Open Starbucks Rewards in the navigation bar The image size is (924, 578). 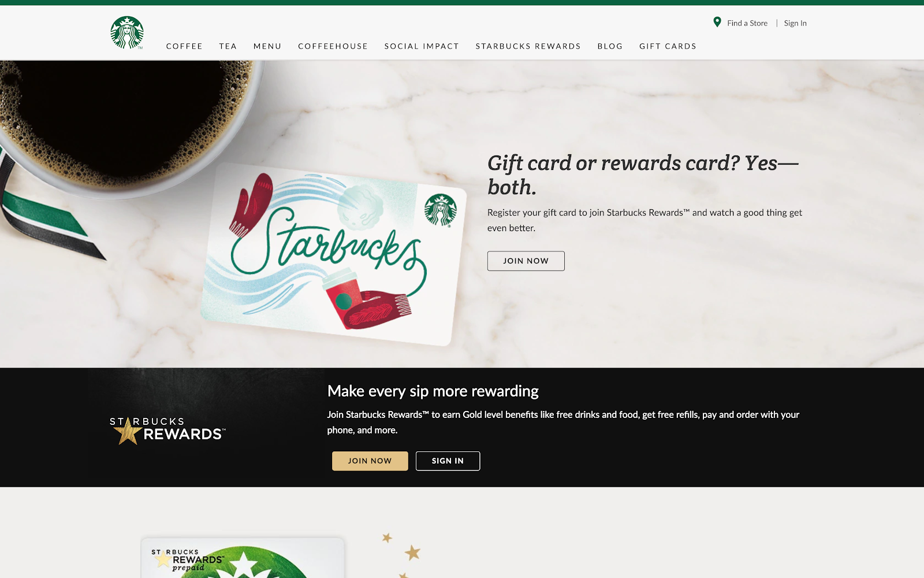[x=528, y=46]
